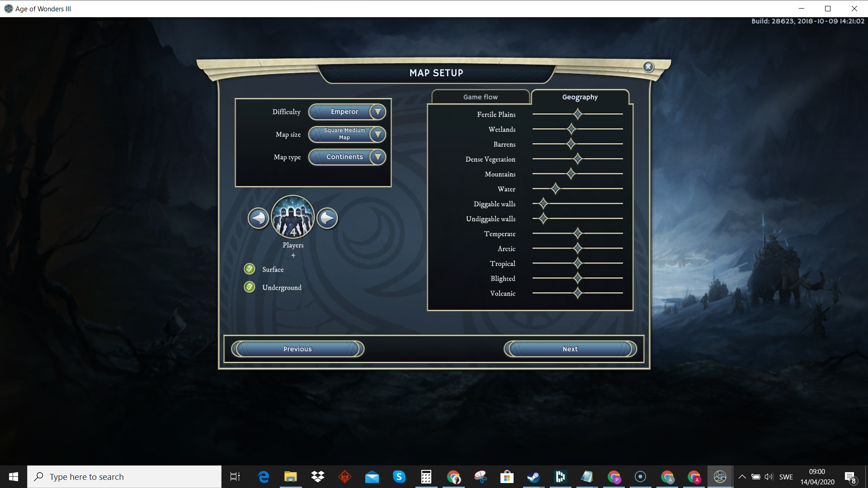Click the taskbar search box
The image size is (868, 488).
124,477
